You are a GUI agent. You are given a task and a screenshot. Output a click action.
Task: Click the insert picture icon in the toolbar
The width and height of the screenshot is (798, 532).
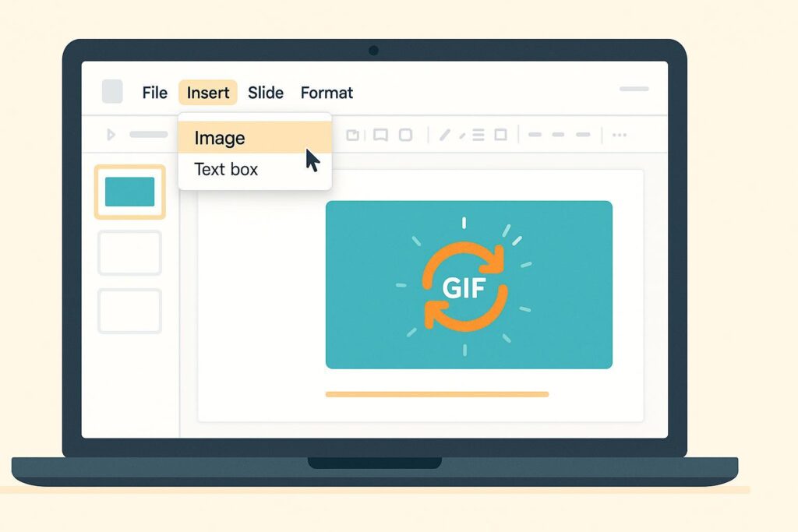click(353, 135)
